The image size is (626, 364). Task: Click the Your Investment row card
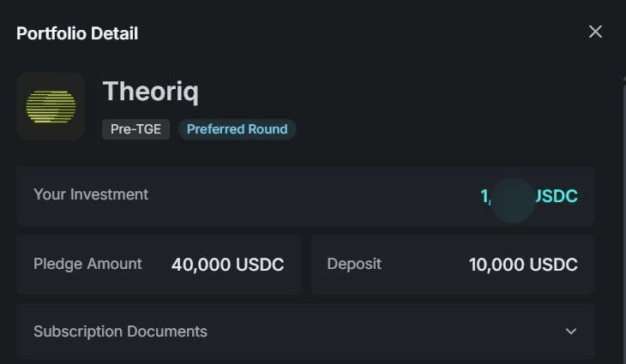click(x=306, y=196)
